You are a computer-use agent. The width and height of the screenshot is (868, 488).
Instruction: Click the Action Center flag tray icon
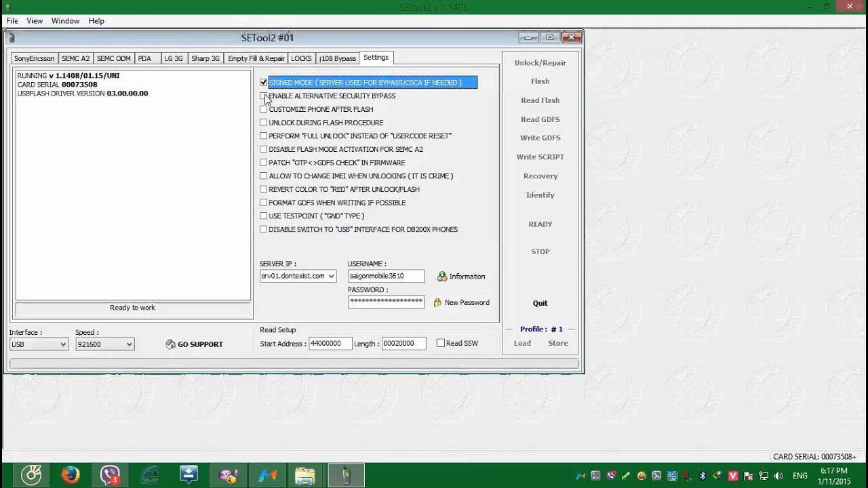point(749,476)
